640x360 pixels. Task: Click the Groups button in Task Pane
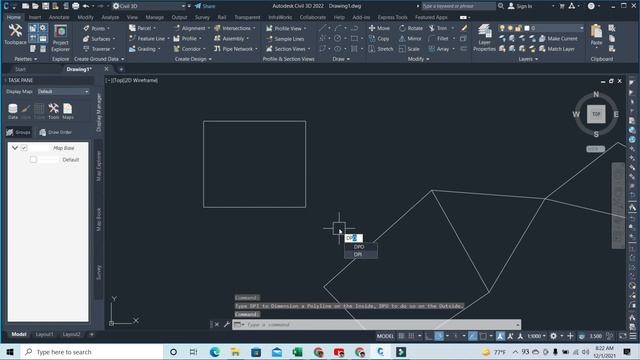click(x=18, y=132)
